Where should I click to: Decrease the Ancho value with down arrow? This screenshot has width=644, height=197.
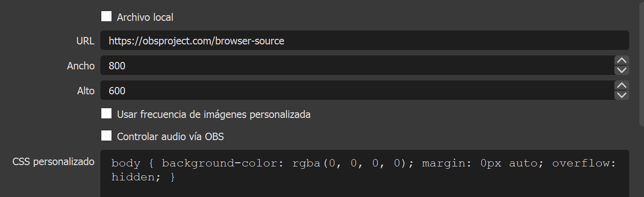click(x=622, y=70)
